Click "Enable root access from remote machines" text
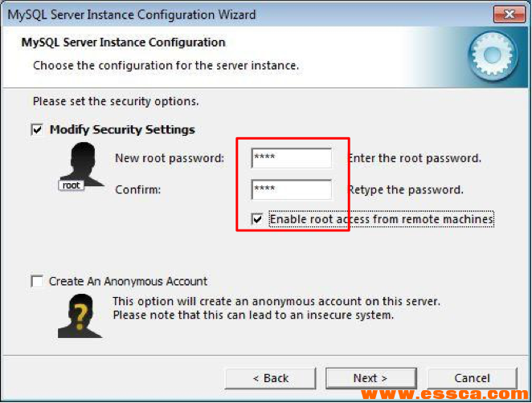The width and height of the screenshot is (532, 403). [x=381, y=218]
